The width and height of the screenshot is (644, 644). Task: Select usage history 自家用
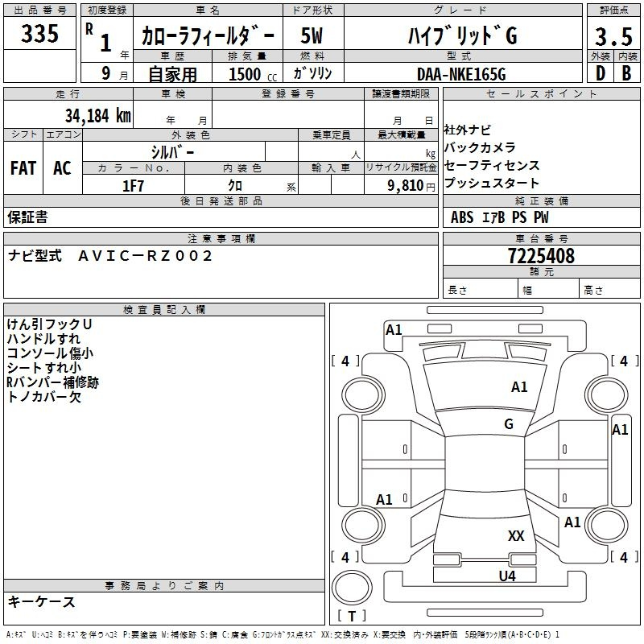[172, 74]
